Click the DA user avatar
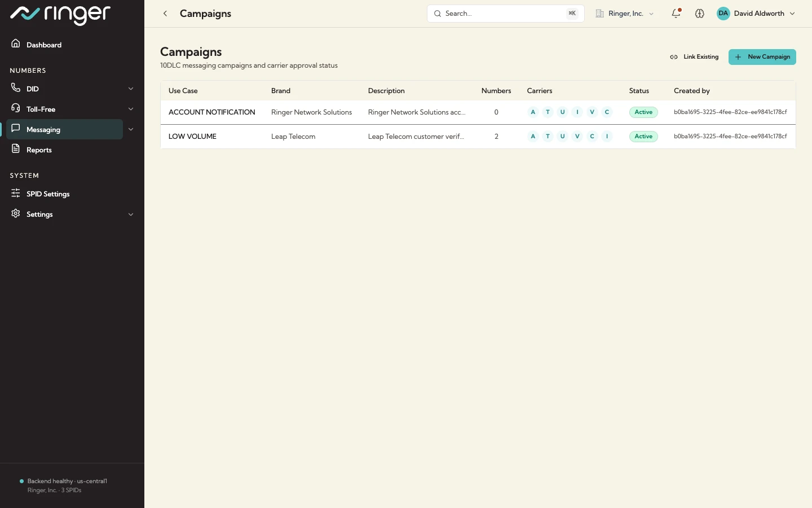Screen dimensions: 812x508 723,14
